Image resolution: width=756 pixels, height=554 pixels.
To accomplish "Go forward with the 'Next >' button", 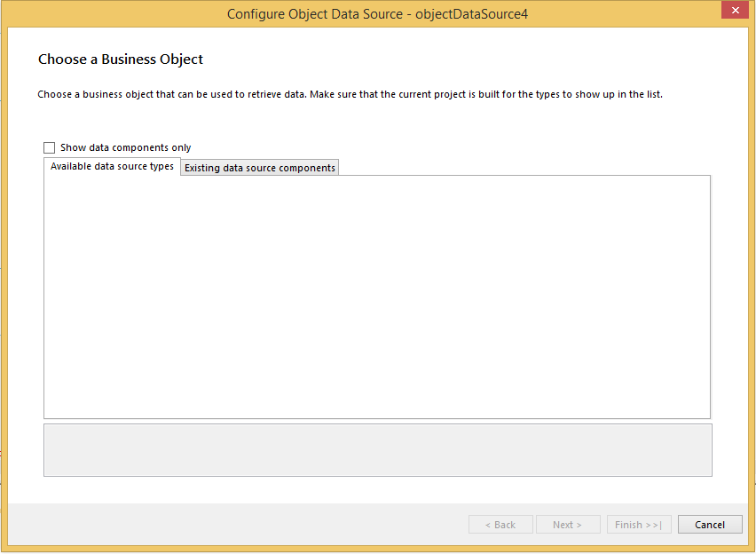I will (x=568, y=525).
